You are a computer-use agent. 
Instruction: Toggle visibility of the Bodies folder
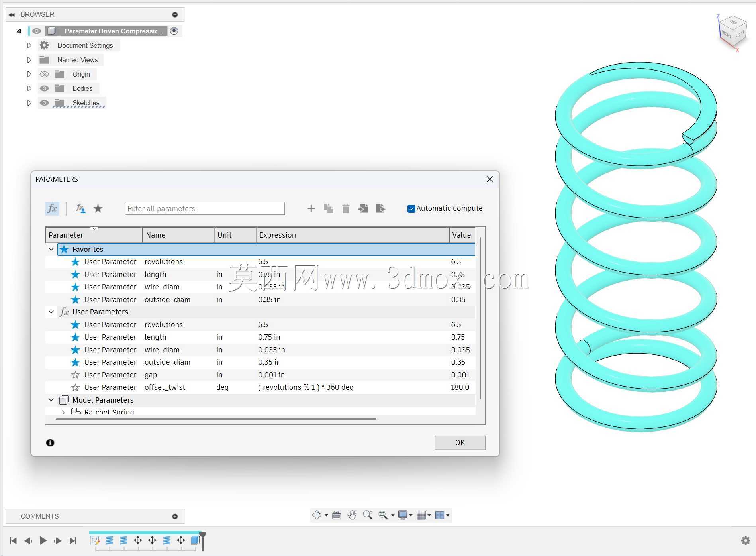(45, 88)
